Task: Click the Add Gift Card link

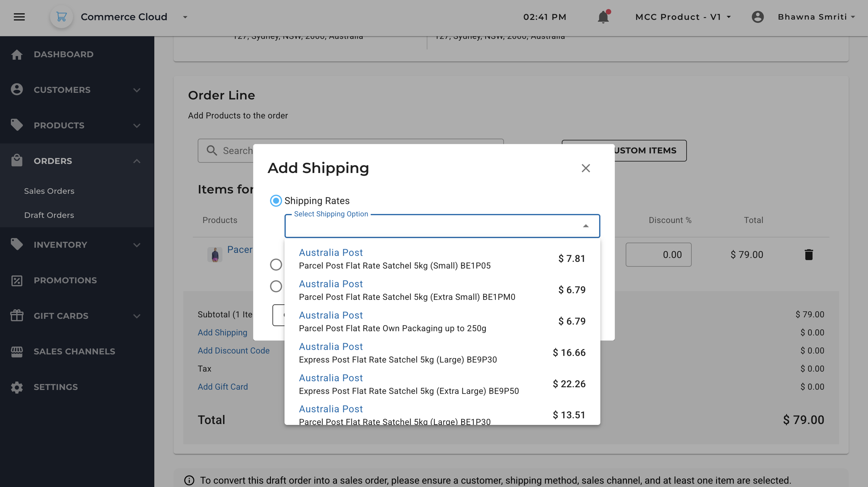Action: coord(223,387)
